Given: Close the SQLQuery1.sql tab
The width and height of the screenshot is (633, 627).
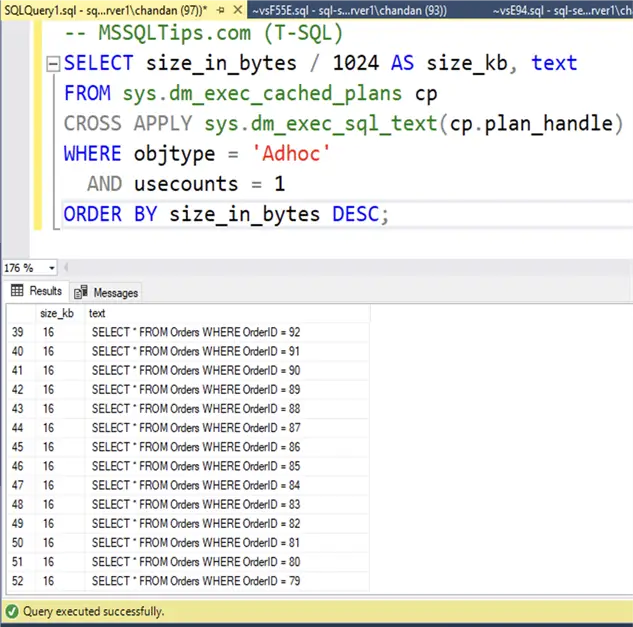Looking at the screenshot, I should [x=238, y=10].
